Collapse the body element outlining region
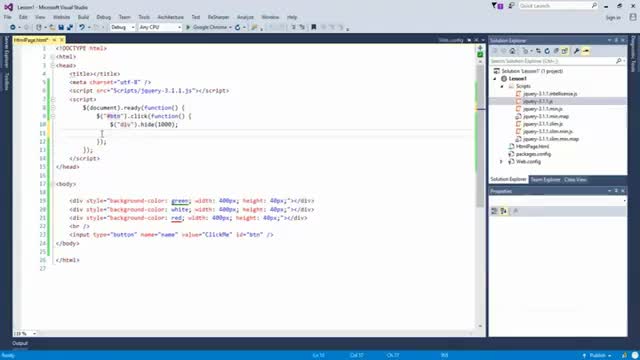 pyautogui.click(x=53, y=184)
